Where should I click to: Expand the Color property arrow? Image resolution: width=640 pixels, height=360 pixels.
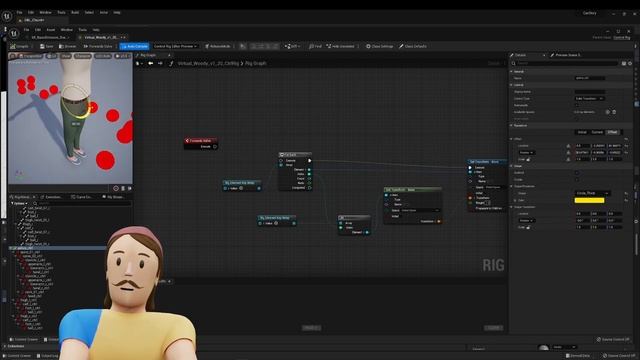click(x=515, y=200)
